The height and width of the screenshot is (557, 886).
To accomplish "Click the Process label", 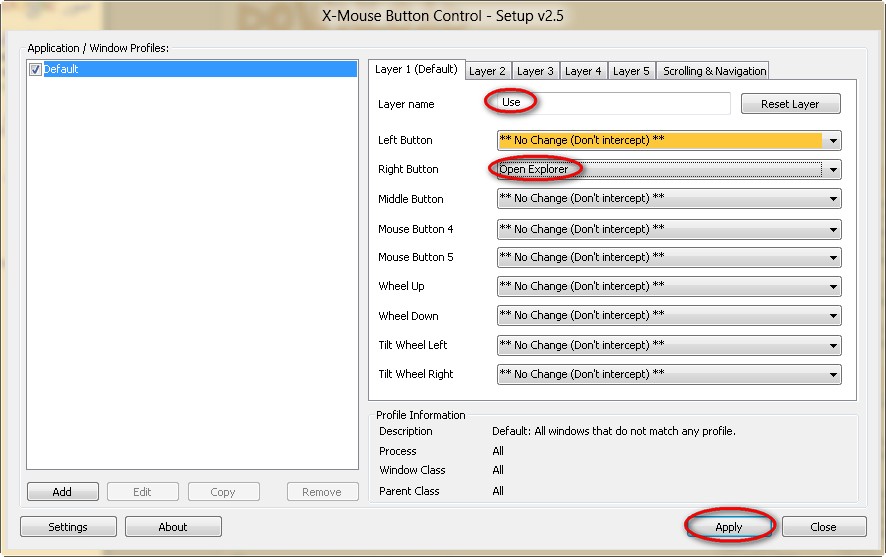I will click(398, 451).
